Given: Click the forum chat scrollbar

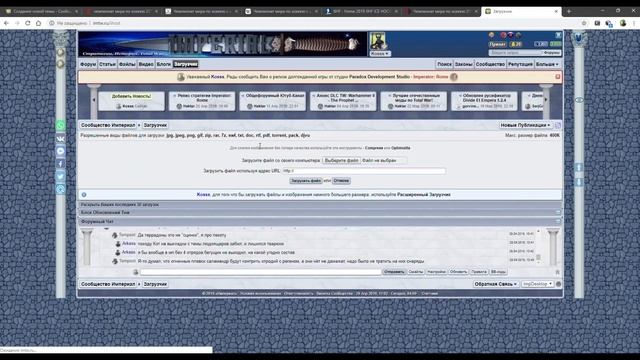Looking at the screenshot, I should coord(538,247).
